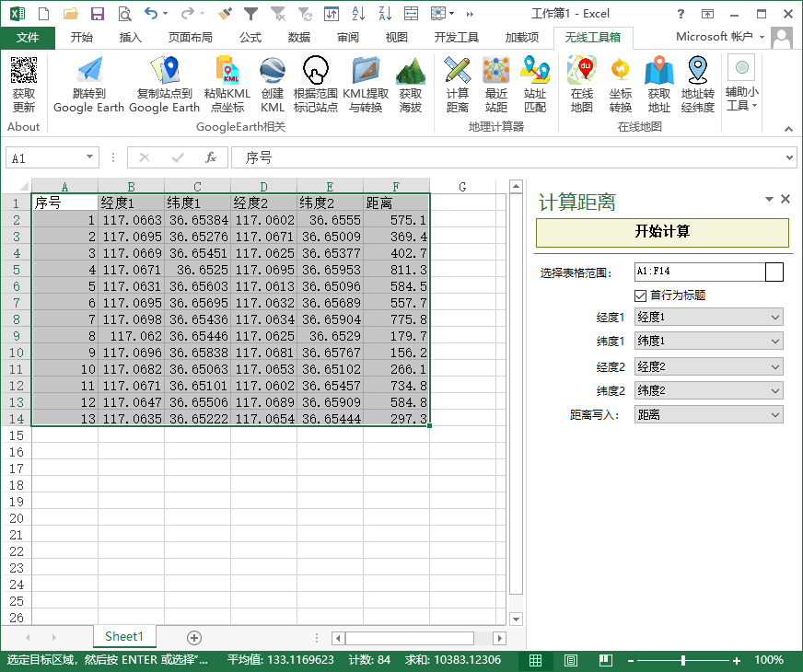
Task: Expand the formula bar
Action: (789, 157)
